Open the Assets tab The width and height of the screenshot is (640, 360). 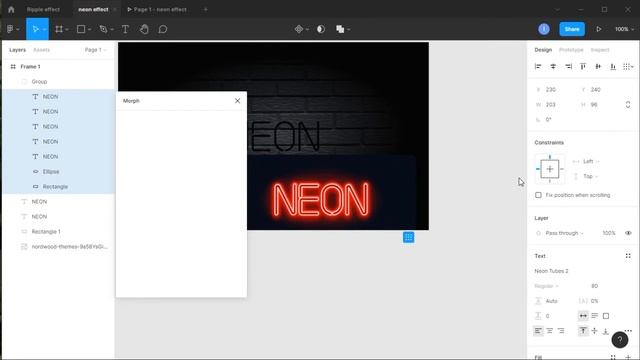(x=41, y=50)
